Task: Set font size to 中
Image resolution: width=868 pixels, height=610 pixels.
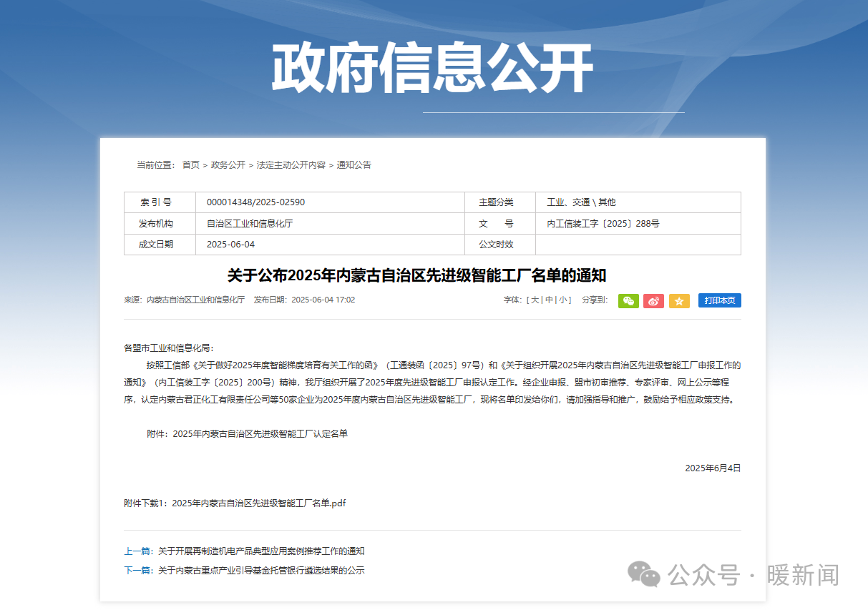Action: click(549, 300)
